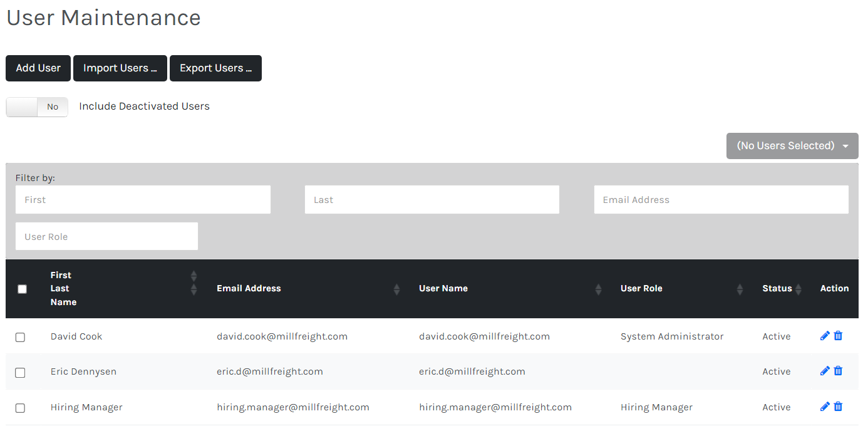The width and height of the screenshot is (868, 426).
Task: Edit David Cook with the pencil icon
Action: (825, 336)
